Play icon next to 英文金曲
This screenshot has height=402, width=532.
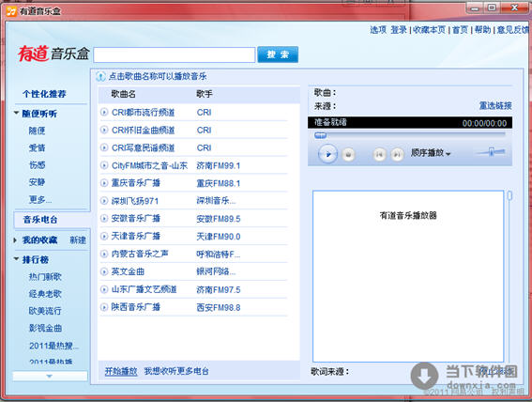[104, 271]
